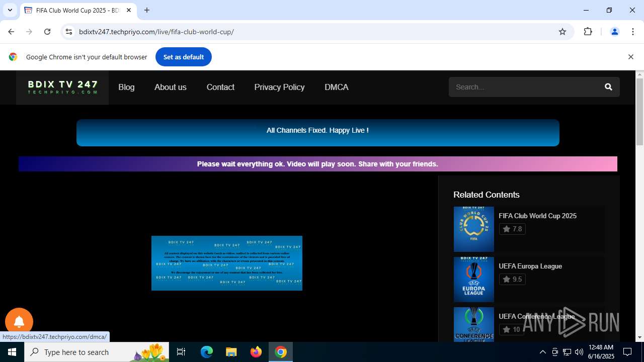Go back to the previous page

[11, 32]
